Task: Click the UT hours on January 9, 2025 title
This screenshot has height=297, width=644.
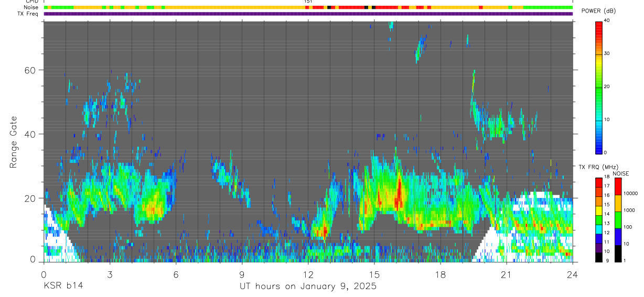Action: coord(308,287)
